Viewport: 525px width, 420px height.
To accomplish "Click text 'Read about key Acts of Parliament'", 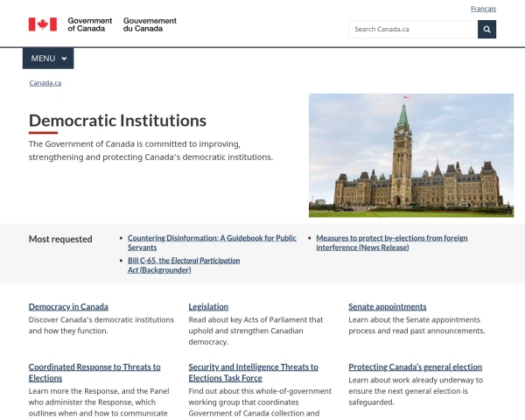I will coord(247,320).
